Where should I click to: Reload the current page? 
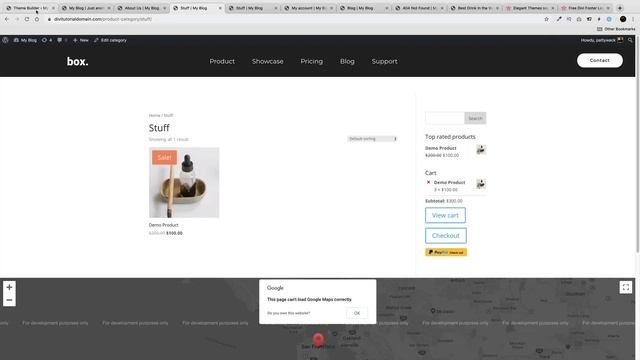click(27, 19)
